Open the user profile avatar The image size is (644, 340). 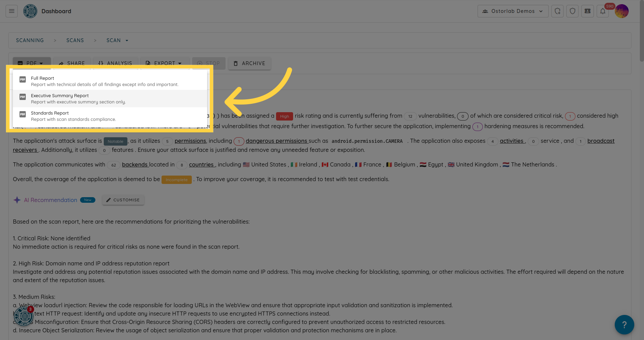coord(622,11)
